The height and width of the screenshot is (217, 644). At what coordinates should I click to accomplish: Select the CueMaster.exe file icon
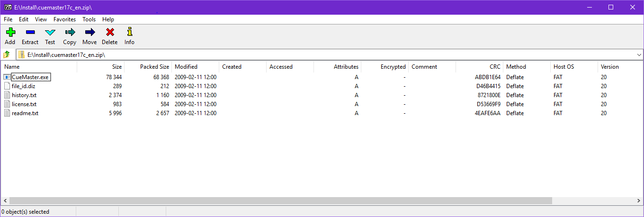(x=7, y=77)
